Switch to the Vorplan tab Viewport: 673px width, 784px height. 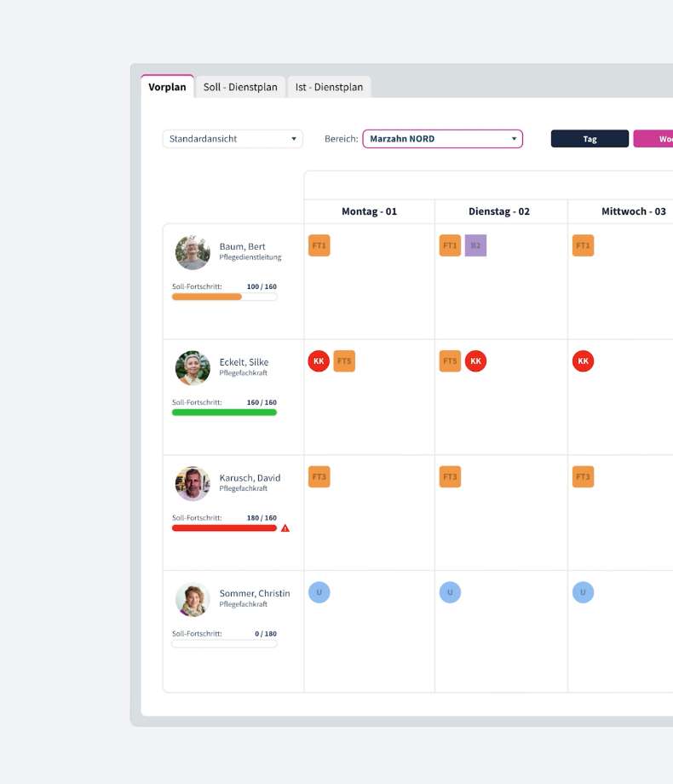[x=167, y=87]
